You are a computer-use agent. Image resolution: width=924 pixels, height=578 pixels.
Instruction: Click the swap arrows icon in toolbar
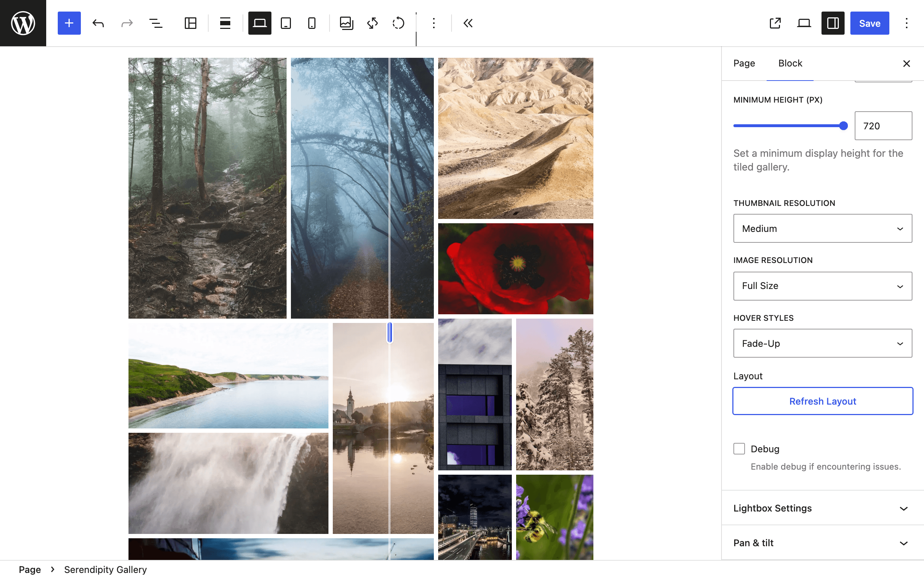372,23
